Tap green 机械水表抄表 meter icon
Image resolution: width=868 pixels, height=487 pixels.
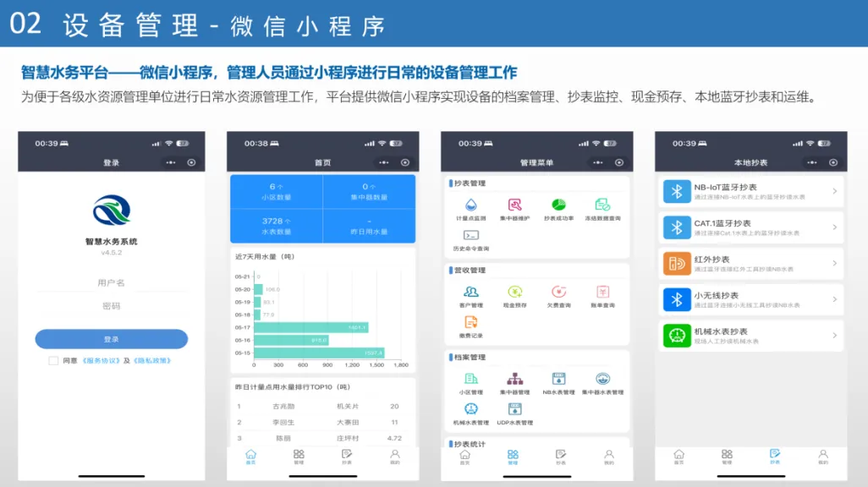(x=677, y=336)
